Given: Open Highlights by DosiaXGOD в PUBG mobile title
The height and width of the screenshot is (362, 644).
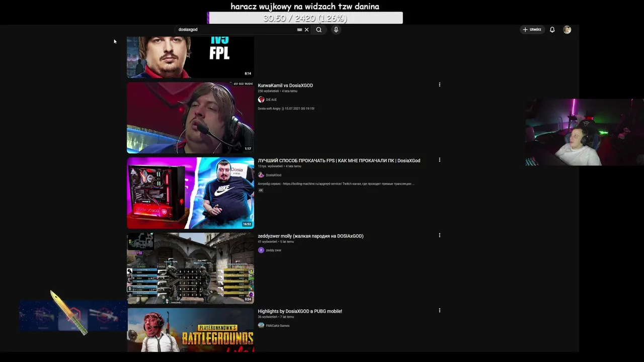Looking at the screenshot, I should pos(300,311).
